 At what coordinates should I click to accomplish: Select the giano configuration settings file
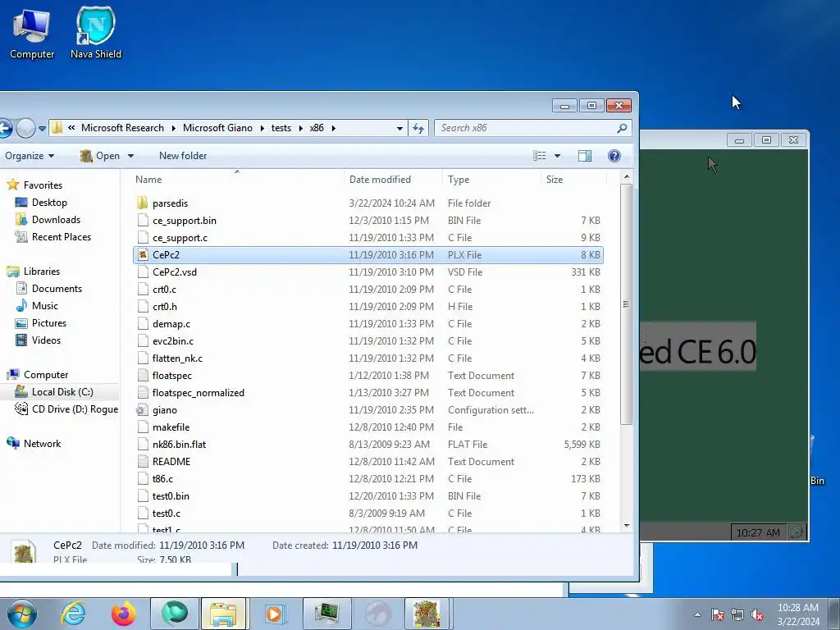(x=164, y=410)
